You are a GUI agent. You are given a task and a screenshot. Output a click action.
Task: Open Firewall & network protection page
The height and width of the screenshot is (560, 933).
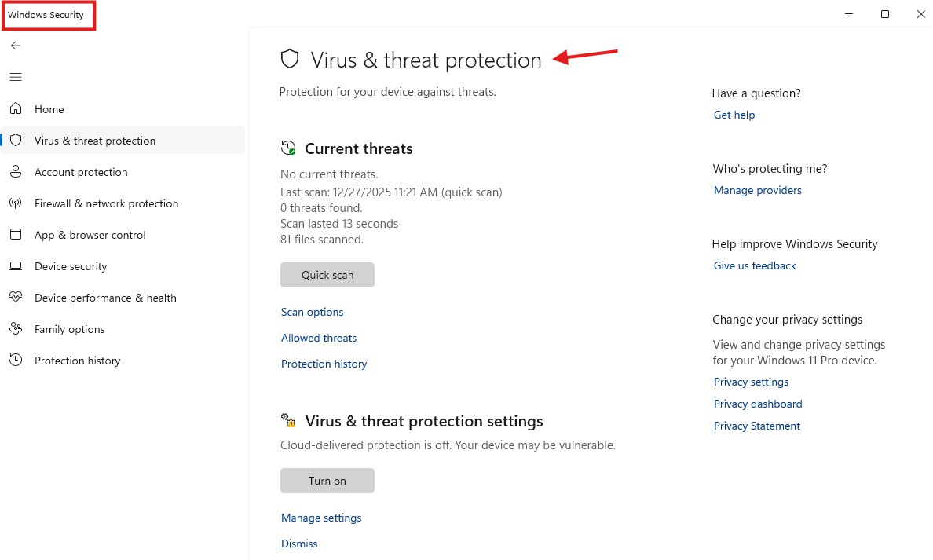[106, 203]
